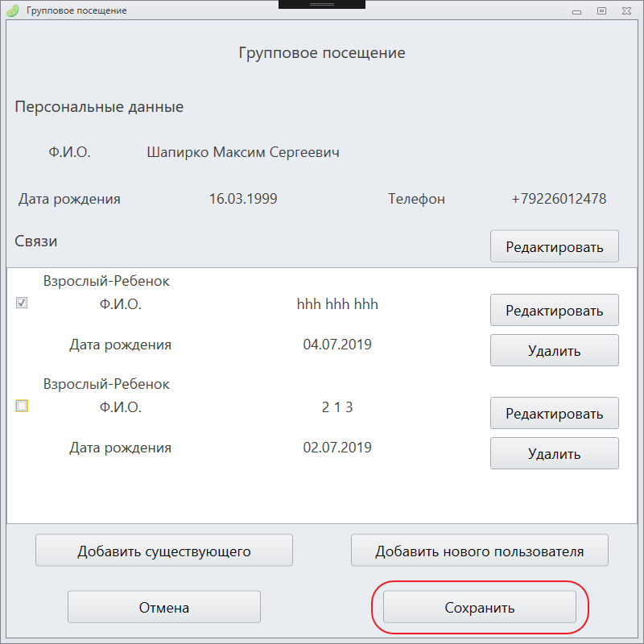This screenshot has height=644, width=644.
Task: Click Добавить существующего button
Action: click(164, 551)
